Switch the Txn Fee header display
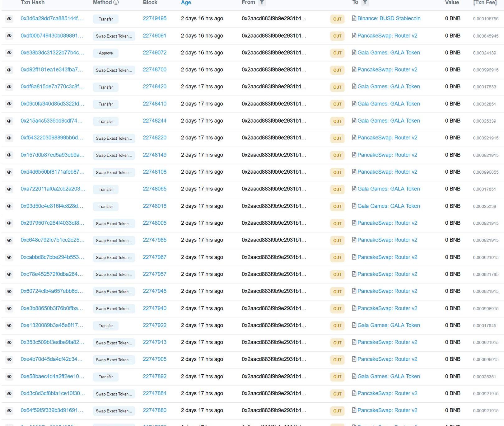 tap(485, 2)
